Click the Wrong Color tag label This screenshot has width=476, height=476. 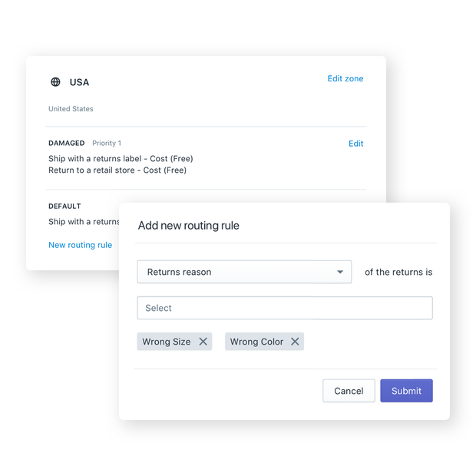pos(256,342)
